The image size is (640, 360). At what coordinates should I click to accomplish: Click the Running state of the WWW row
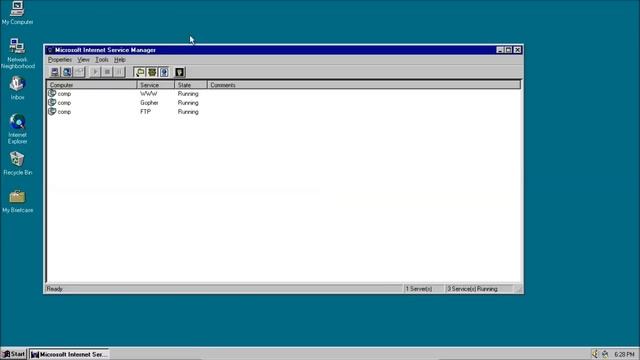[x=188, y=94]
